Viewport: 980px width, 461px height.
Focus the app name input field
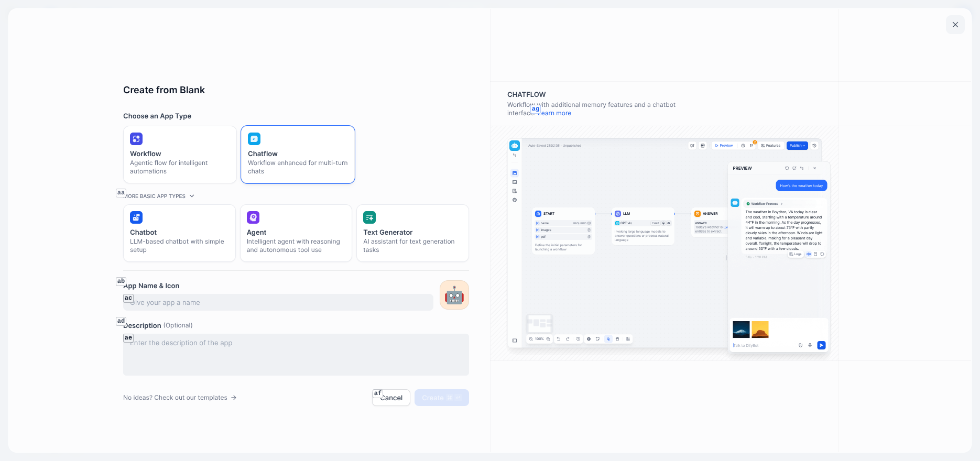[x=278, y=302]
